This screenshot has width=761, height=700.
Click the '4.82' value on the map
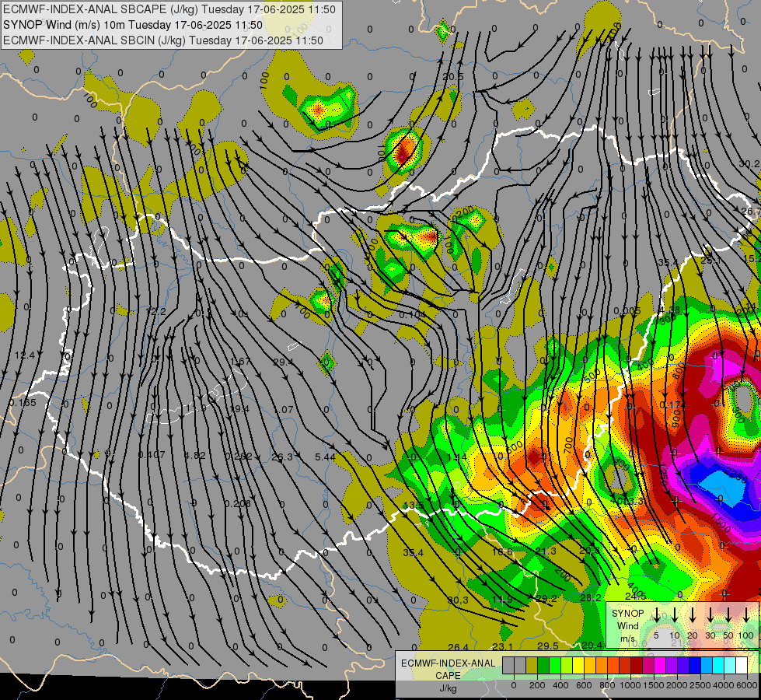pyautogui.click(x=195, y=456)
